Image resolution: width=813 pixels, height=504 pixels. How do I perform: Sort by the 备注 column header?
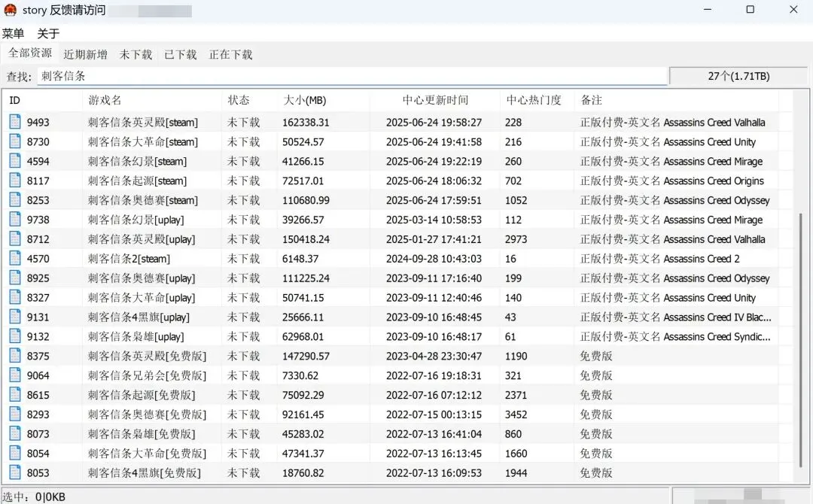[x=676, y=100]
